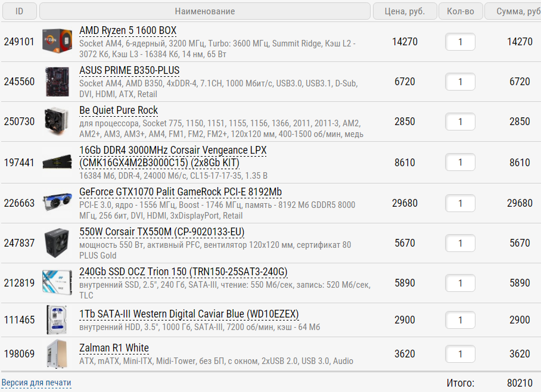
Task: Click the Итого: label
Action: coord(460,383)
